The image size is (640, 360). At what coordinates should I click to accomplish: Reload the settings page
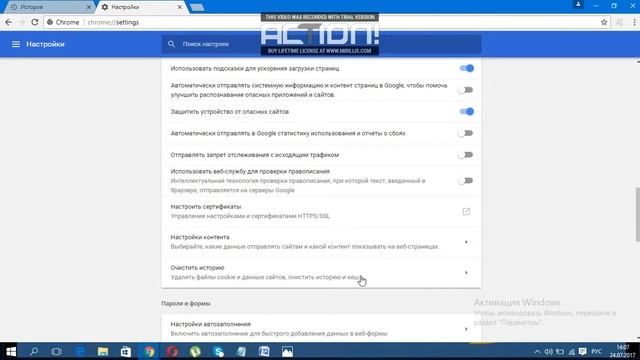(x=35, y=22)
